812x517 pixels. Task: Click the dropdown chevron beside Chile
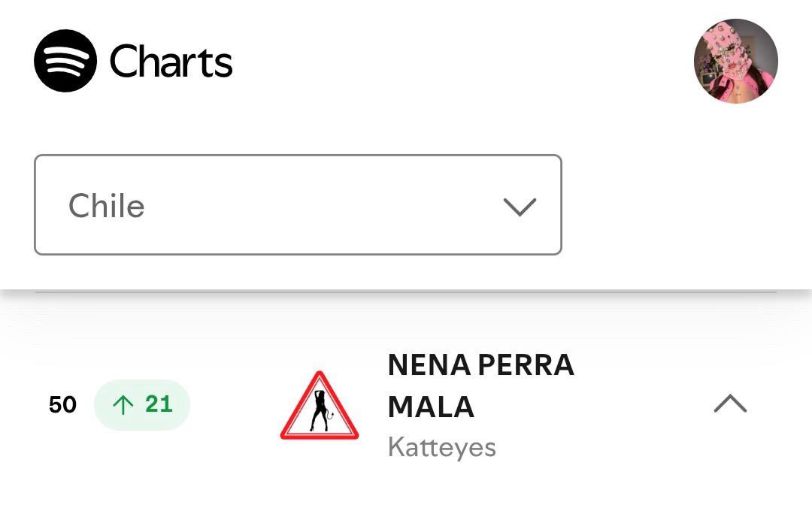[520, 207]
